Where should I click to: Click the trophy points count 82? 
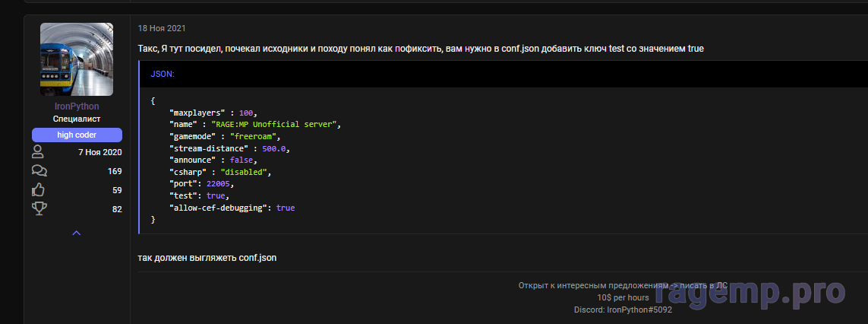pyautogui.click(x=117, y=208)
